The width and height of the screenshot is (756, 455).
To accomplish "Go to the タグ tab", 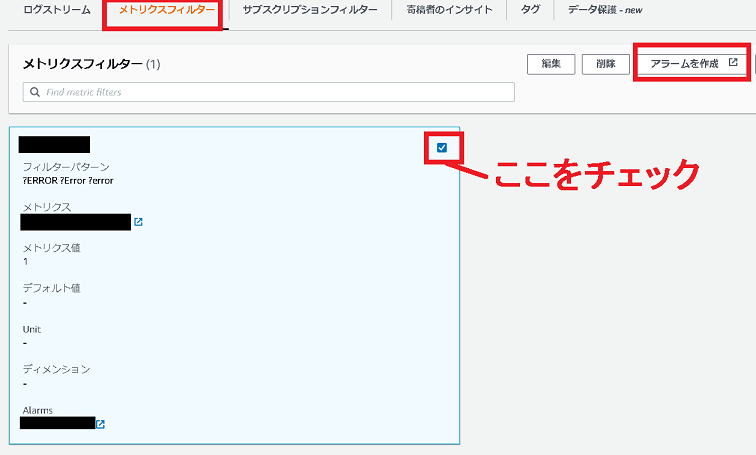I will click(x=530, y=10).
